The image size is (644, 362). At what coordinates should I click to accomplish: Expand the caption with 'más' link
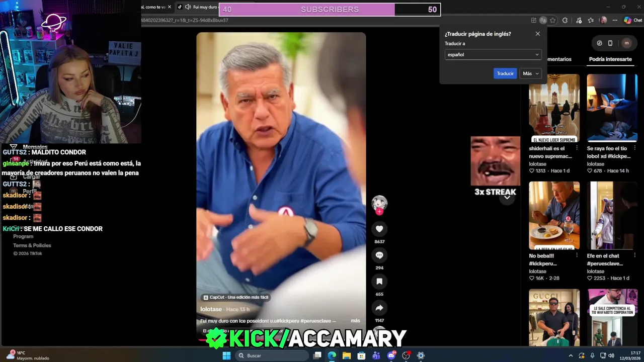coord(355,321)
